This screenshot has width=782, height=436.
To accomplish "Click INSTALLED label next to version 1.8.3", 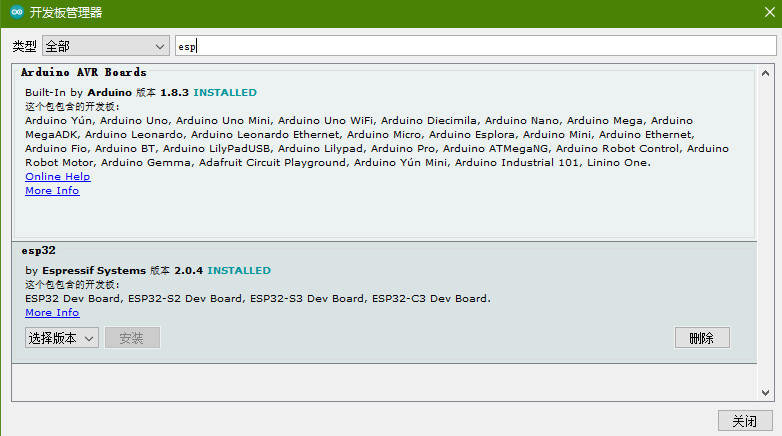I will click(x=225, y=92).
